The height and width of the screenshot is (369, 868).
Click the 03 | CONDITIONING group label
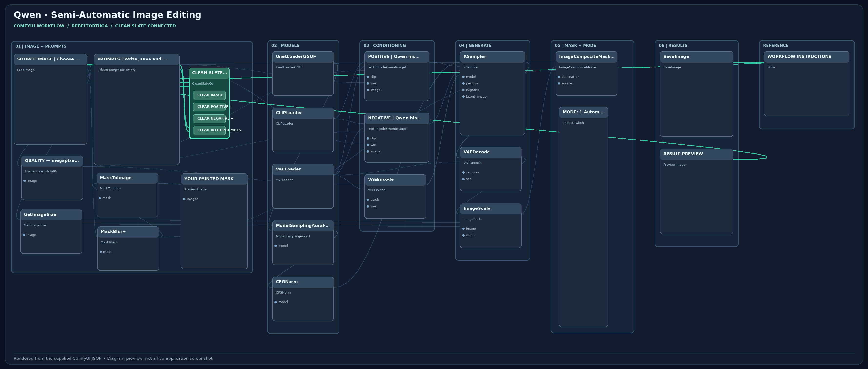point(384,46)
